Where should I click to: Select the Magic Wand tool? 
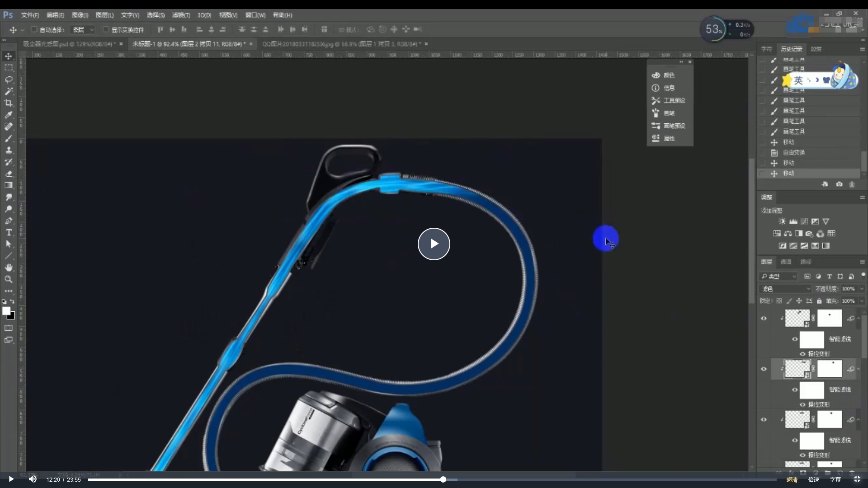(9, 91)
